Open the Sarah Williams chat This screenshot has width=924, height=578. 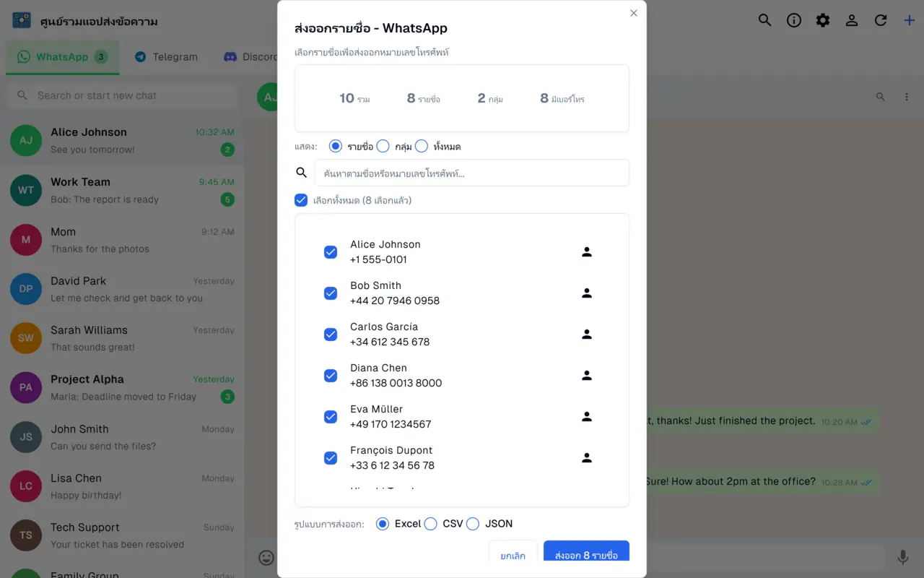point(122,338)
